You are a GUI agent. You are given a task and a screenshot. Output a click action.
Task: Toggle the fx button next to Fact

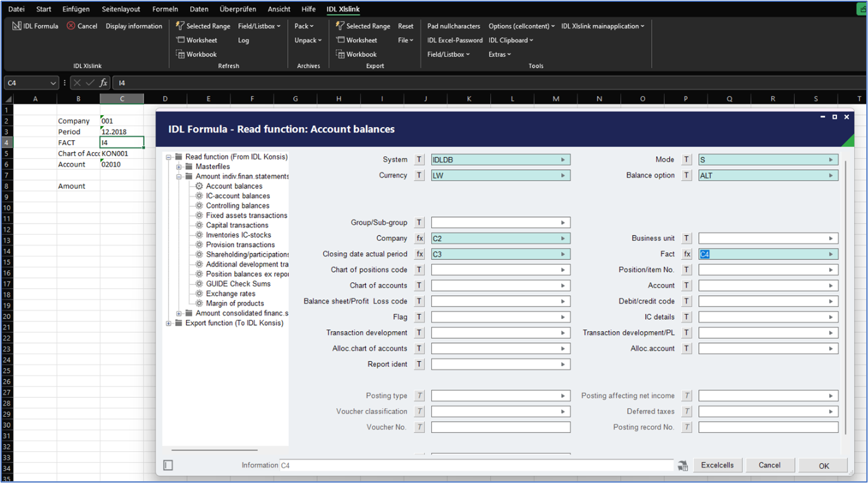point(687,254)
